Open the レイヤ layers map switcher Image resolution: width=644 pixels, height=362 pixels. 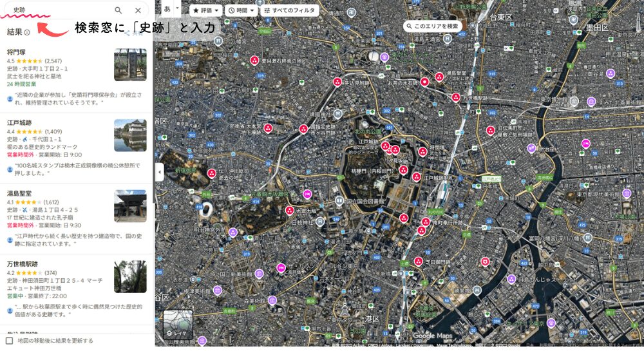[178, 325]
